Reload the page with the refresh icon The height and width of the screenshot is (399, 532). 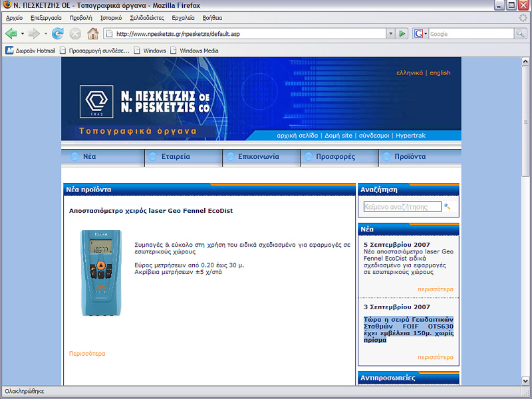pyautogui.click(x=58, y=34)
